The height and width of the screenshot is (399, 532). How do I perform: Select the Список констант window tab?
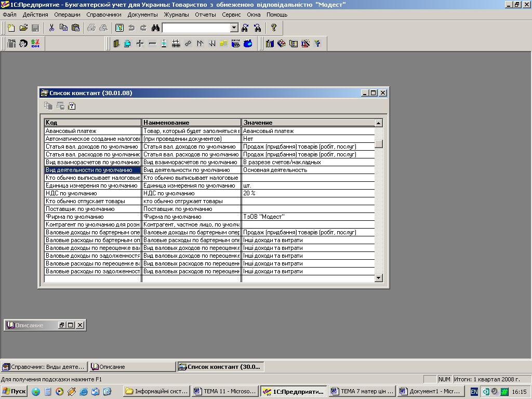coord(221,367)
